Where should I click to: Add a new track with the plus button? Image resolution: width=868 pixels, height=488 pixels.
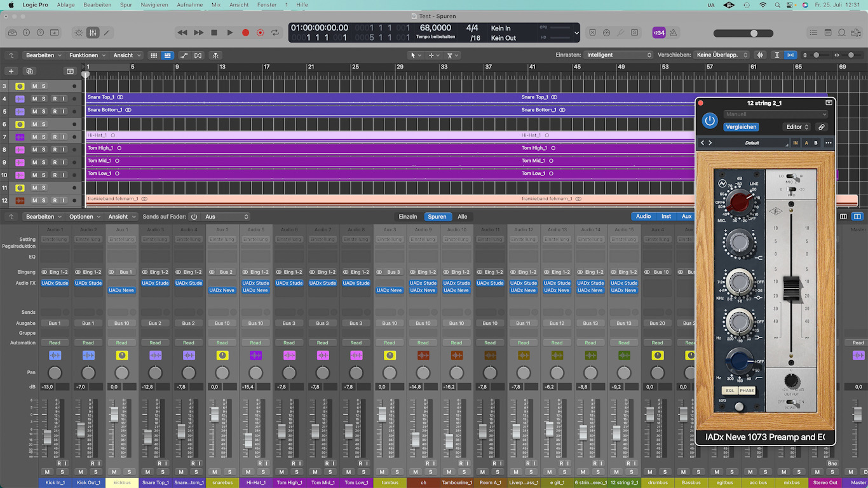(x=11, y=71)
